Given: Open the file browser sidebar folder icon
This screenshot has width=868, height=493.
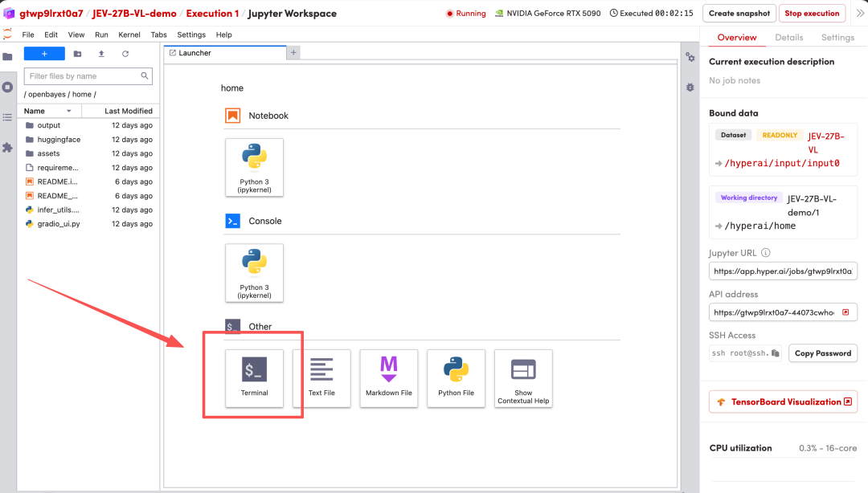Looking at the screenshot, I should (8, 57).
